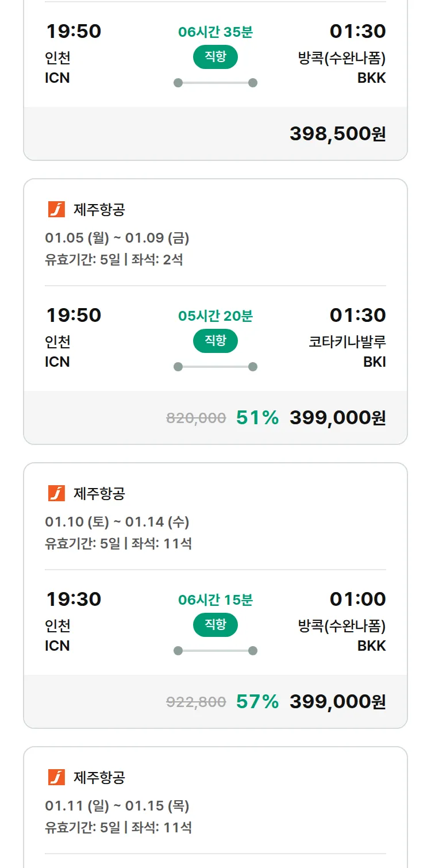This screenshot has width=431, height=868.
Task: Click the 57% discount label
Action: pos(257,702)
